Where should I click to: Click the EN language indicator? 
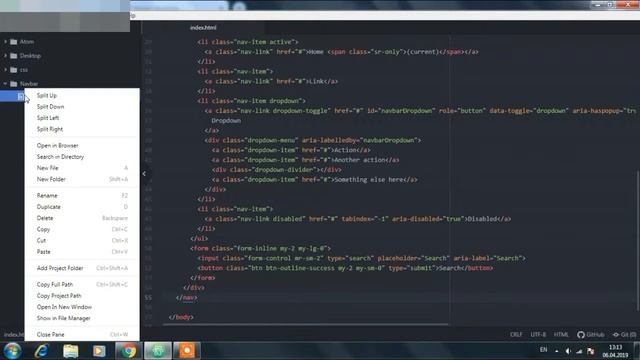tap(543, 350)
